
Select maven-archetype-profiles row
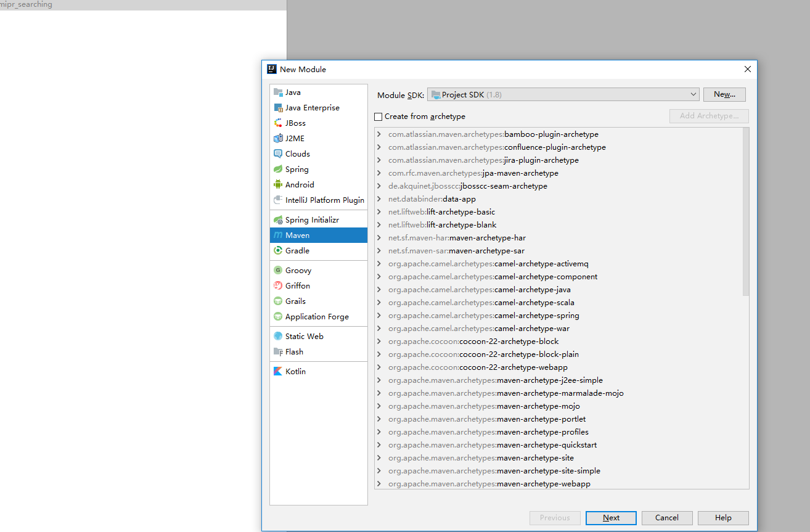[x=558, y=432]
